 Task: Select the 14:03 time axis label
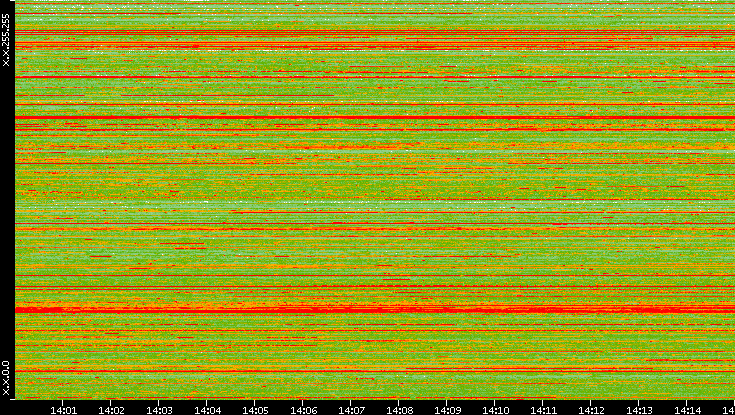(x=158, y=410)
